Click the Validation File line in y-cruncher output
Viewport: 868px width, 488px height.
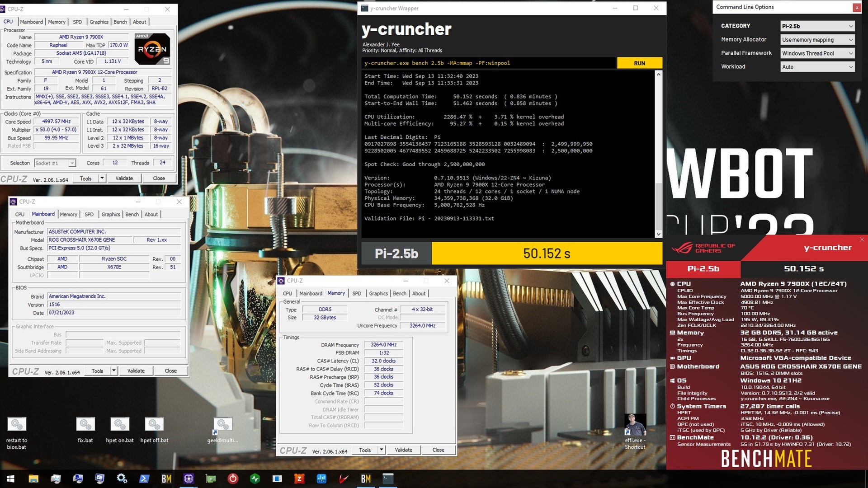(x=429, y=219)
